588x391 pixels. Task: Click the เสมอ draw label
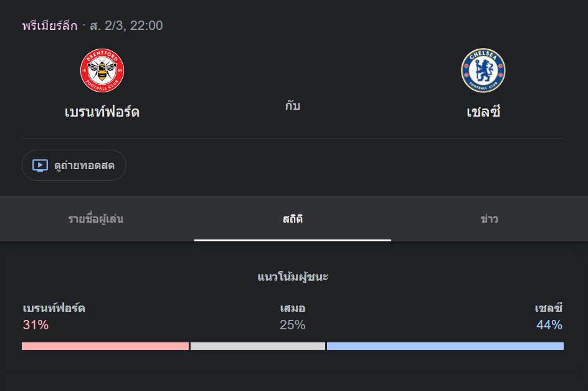click(x=292, y=307)
